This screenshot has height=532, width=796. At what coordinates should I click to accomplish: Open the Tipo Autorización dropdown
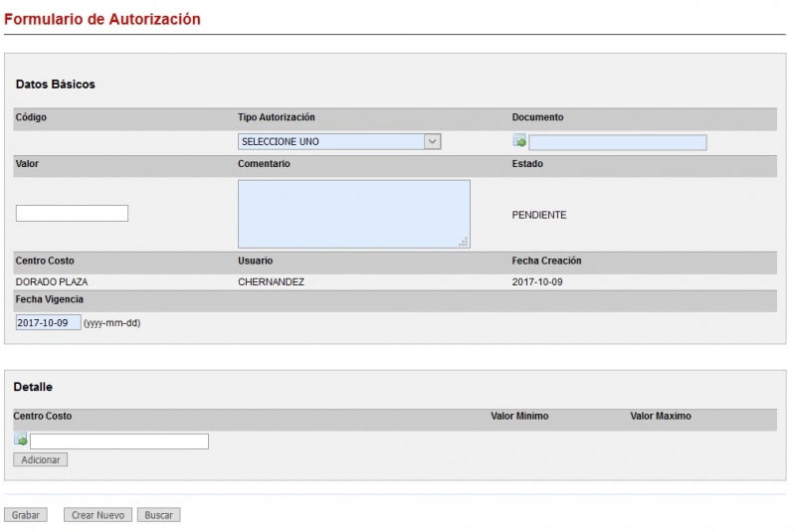(339, 142)
